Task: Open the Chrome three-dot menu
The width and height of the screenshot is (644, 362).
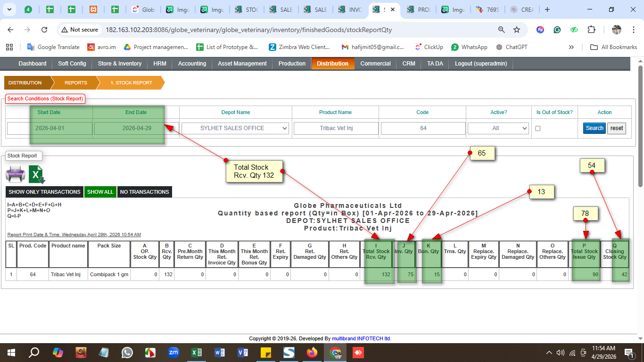Action: 633,30
